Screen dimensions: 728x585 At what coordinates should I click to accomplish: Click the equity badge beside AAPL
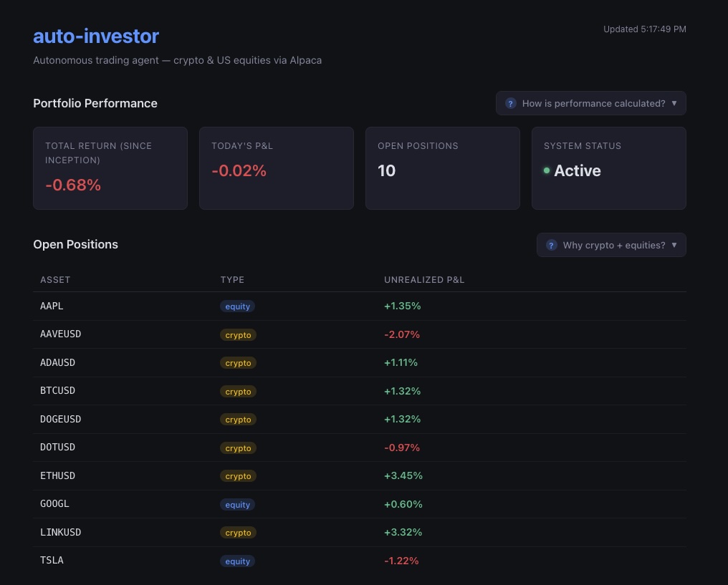point(237,306)
